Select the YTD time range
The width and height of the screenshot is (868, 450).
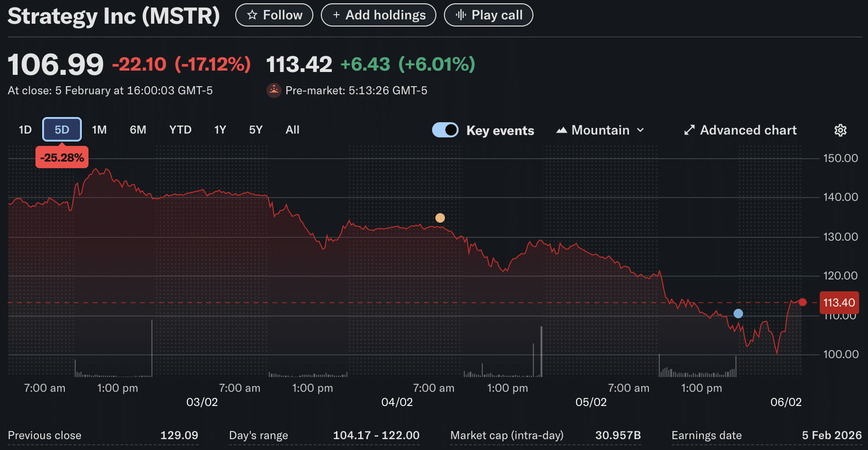point(180,130)
